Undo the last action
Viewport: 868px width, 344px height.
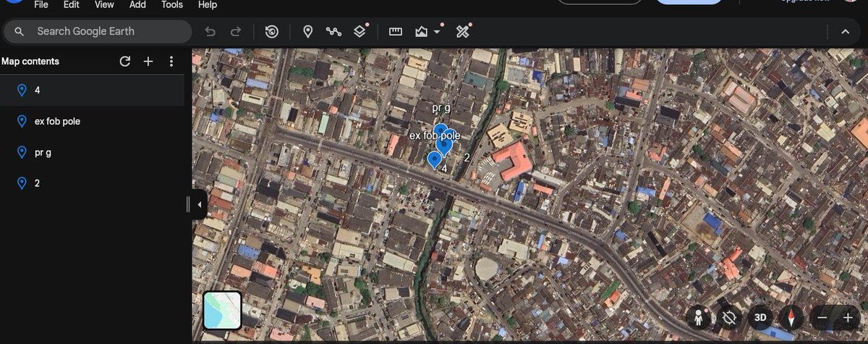(210, 32)
